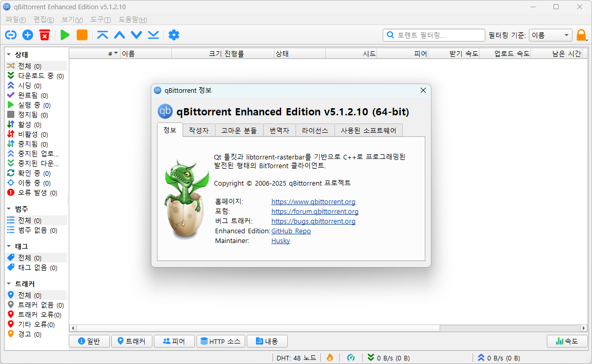Screen dimensions: 592x364
Task: Switch to the 고마운 분들 tab
Action: pyautogui.click(x=239, y=130)
